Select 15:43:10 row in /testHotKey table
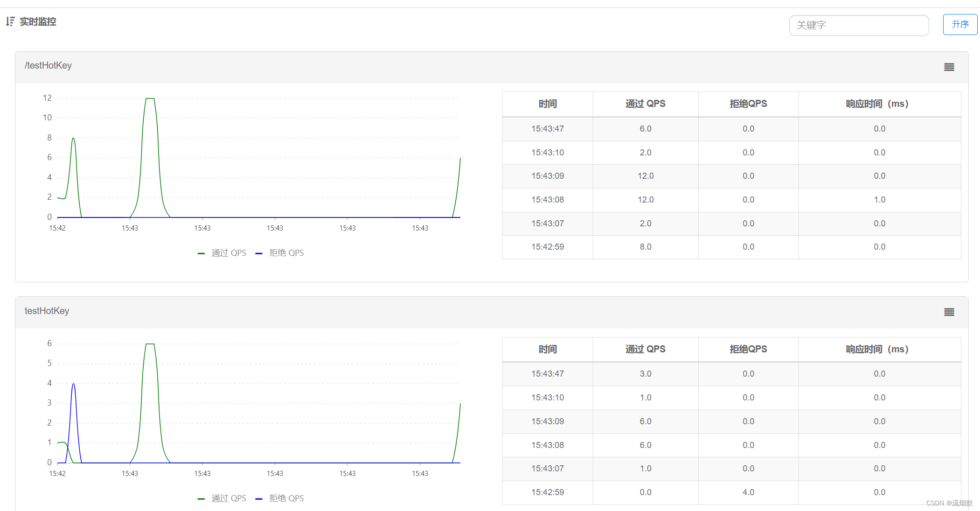 pos(731,153)
